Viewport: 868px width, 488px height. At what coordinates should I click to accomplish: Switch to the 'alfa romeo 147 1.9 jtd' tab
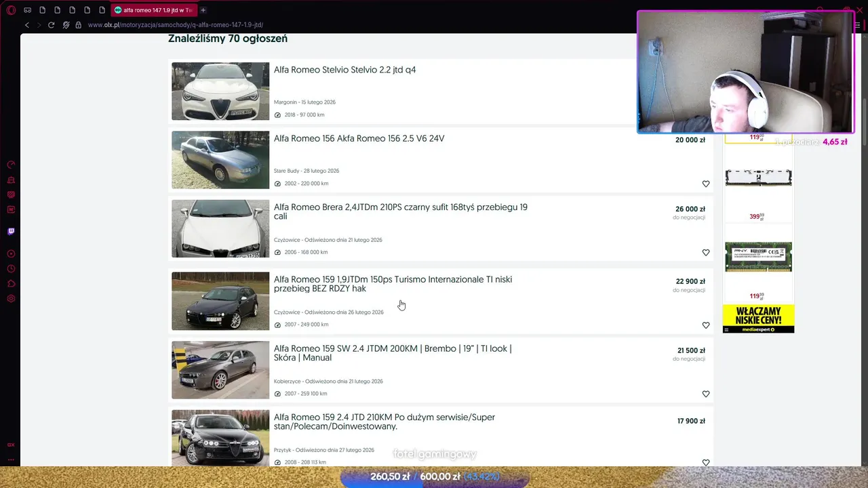[x=153, y=10]
